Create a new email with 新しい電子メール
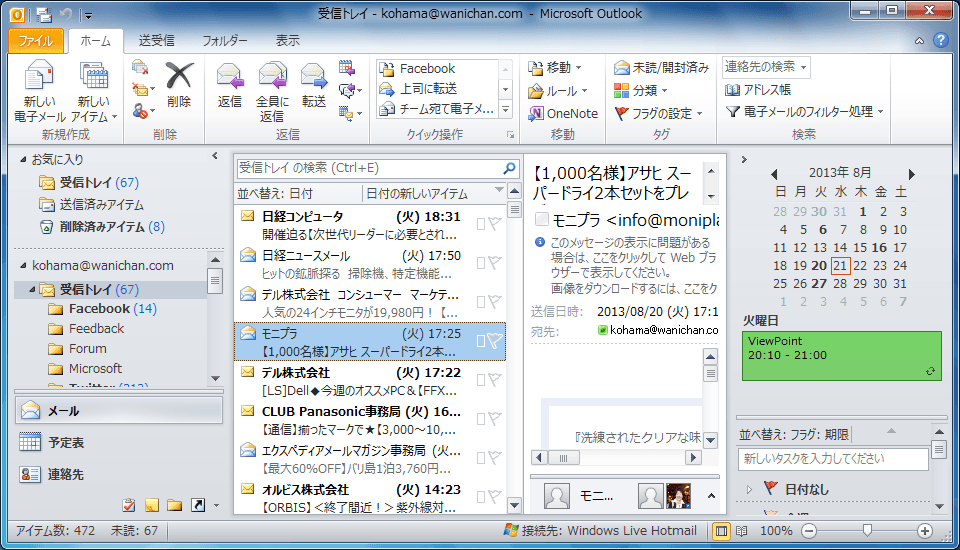This screenshot has height=550, width=960. (39, 91)
